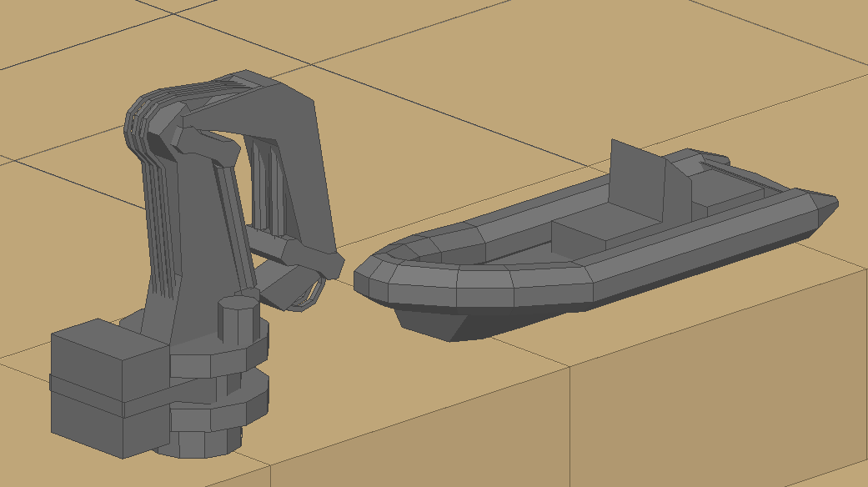Select the gray inflatable boat model
The height and width of the screenshot is (487, 868).
point(595,242)
